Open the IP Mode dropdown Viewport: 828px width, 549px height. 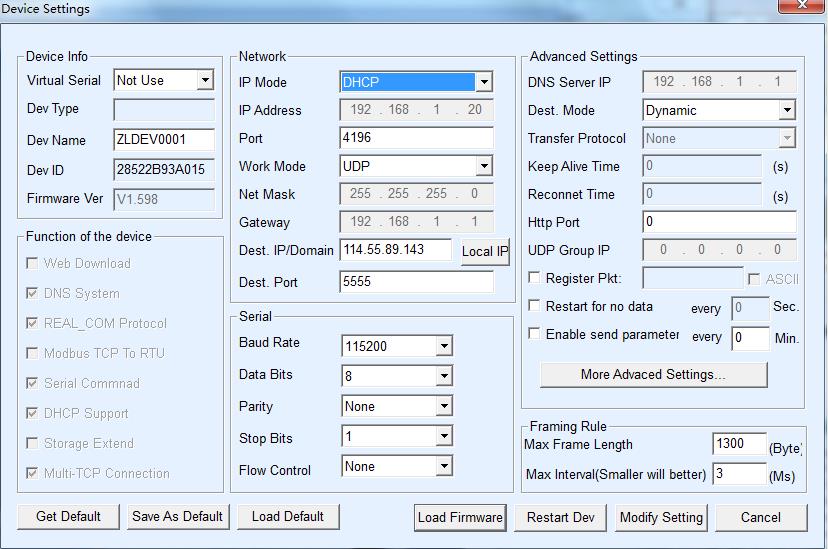click(483, 82)
